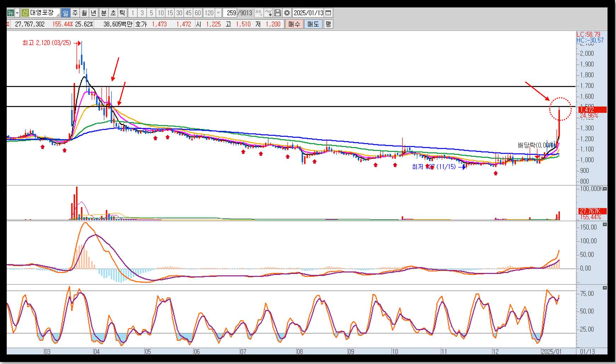
Task: Click the red 27,767K volume tag
Action: tap(592, 211)
